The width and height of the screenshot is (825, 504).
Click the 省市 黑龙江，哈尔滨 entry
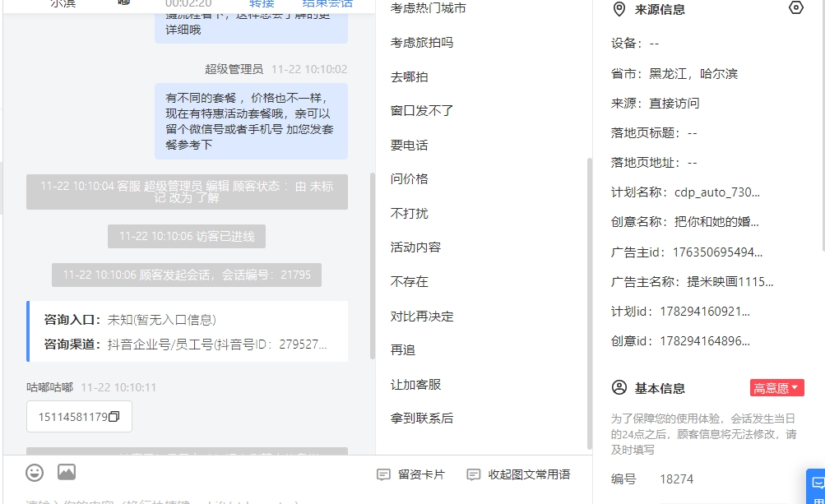pos(674,74)
